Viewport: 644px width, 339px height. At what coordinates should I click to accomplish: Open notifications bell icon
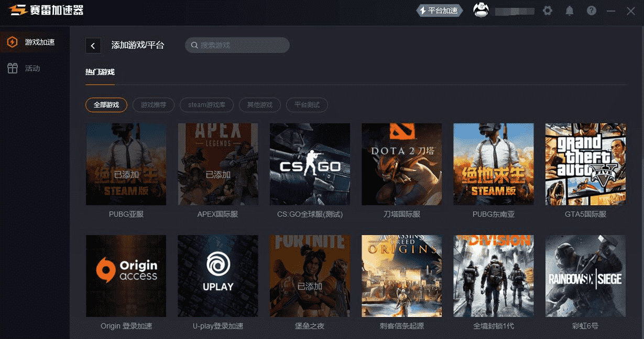tap(570, 10)
